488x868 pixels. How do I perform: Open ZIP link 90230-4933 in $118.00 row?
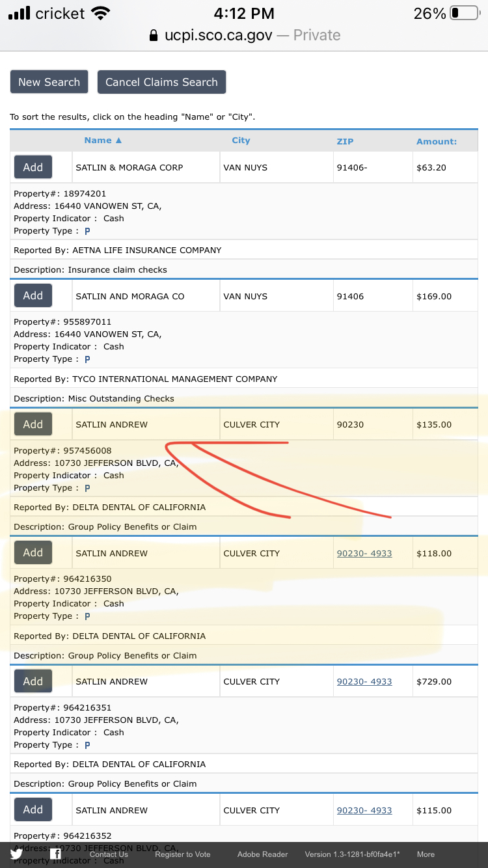click(x=364, y=553)
